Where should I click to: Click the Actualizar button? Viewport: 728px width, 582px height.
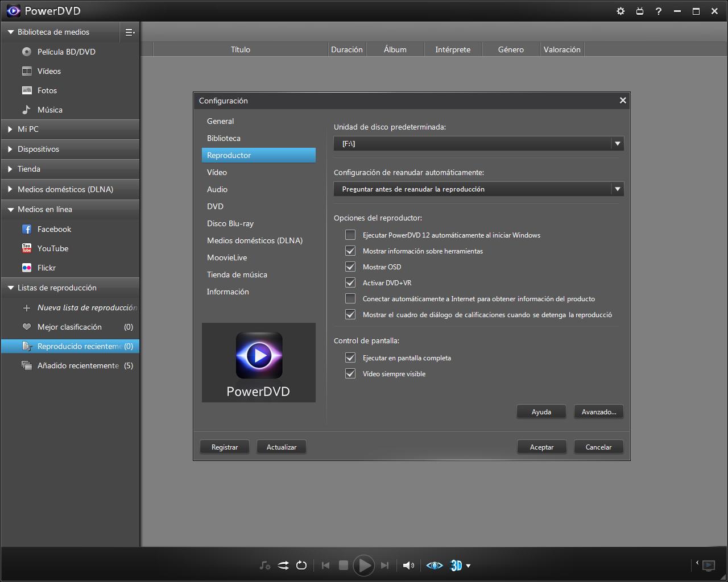[282, 447]
